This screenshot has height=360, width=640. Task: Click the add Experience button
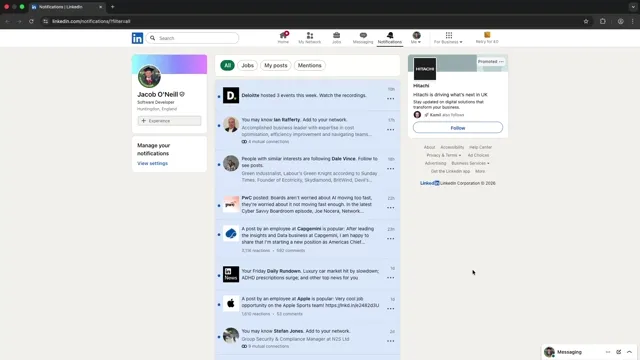click(x=169, y=121)
